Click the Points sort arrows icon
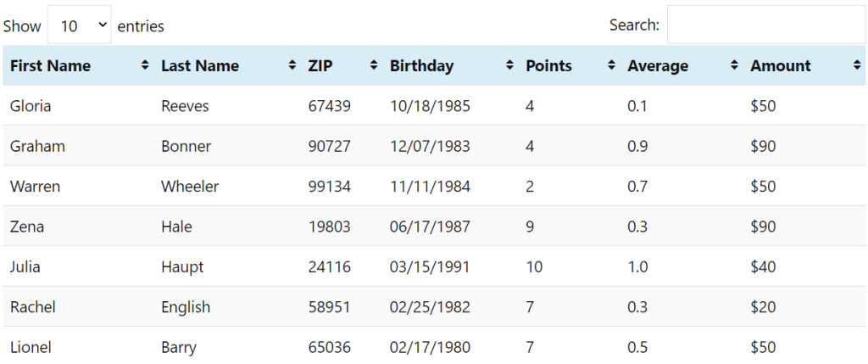Viewport: 868px width, 364px height. click(x=612, y=65)
